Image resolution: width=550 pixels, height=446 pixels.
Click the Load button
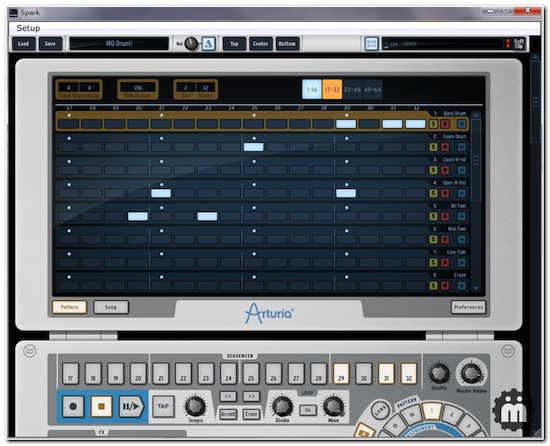point(24,44)
